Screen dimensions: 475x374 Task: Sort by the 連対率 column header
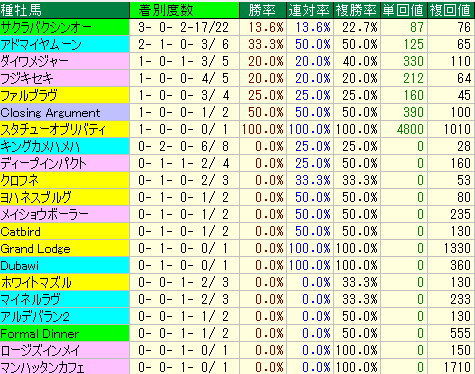310,10
